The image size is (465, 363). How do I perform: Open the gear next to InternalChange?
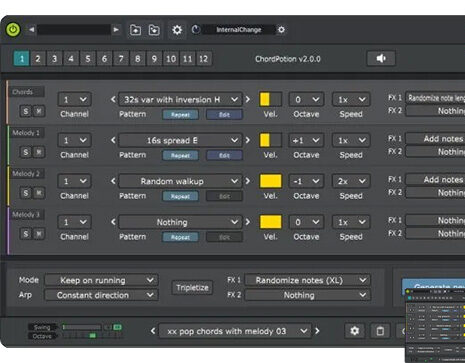pos(281,30)
